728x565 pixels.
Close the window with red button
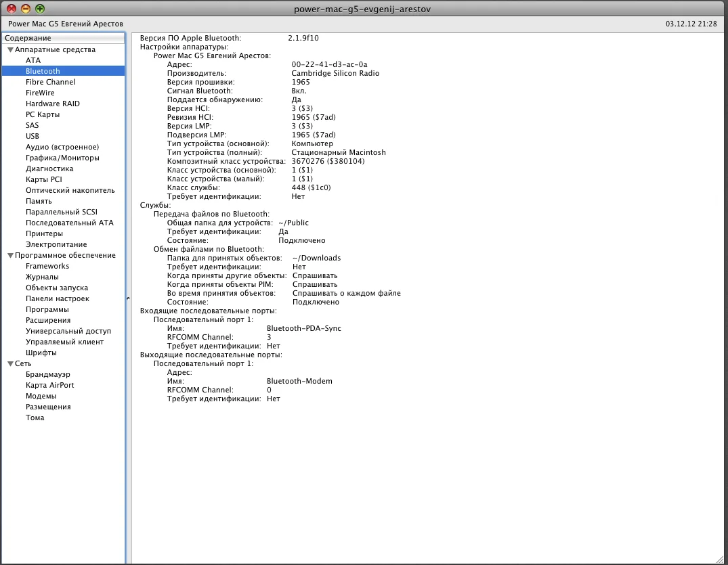pyautogui.click(x=11, y=8)
